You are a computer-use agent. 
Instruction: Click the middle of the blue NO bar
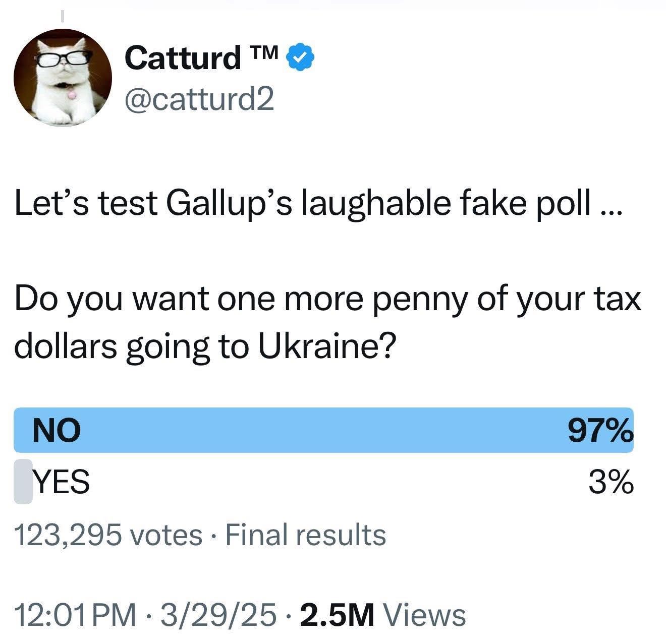323,430
